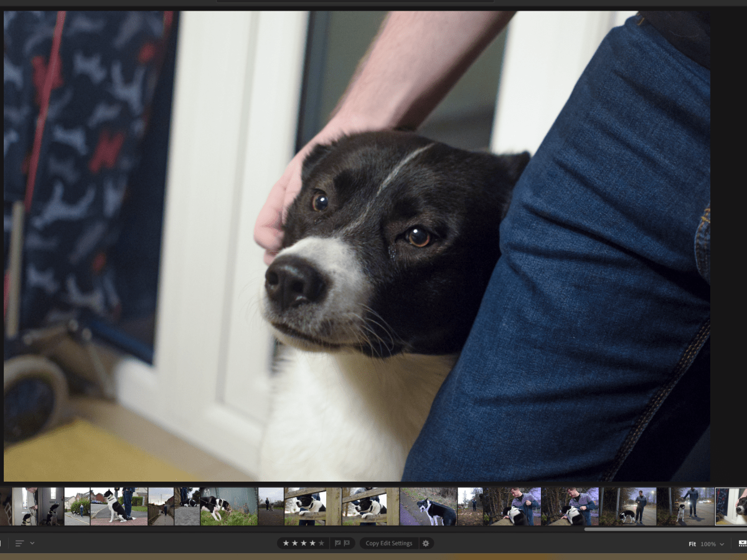This screenshot has height=560, width=747.
Task: Open the edit settings gear menu
Action: point(425,543)
